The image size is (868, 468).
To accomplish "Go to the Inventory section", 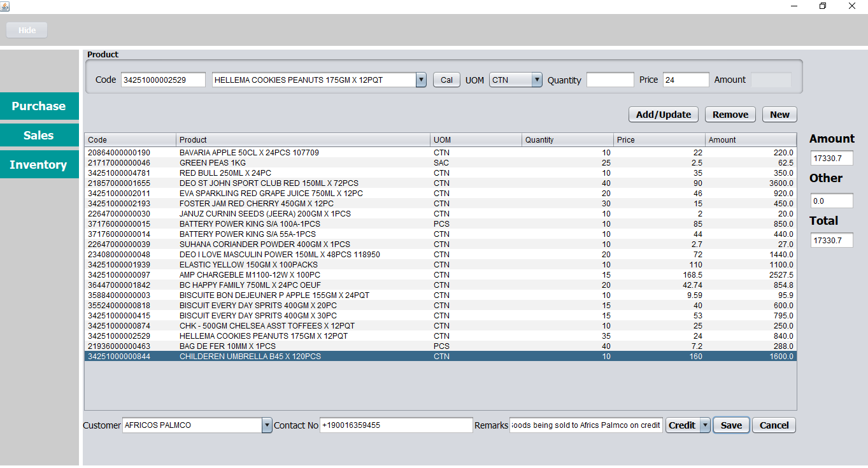I will click(39, 164).
